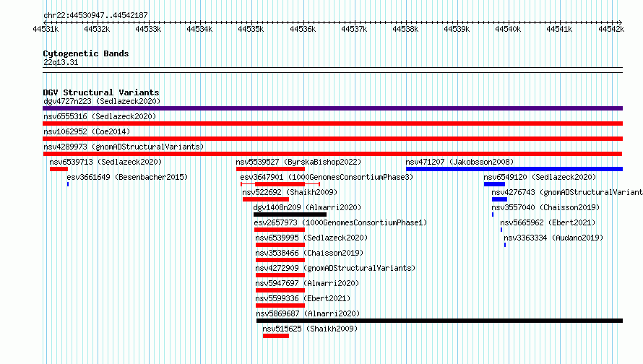The height and width of the screenshot is (364, 643).
Task: Click the short red nsv6539713 bar
Action: [x=59, y=169]
